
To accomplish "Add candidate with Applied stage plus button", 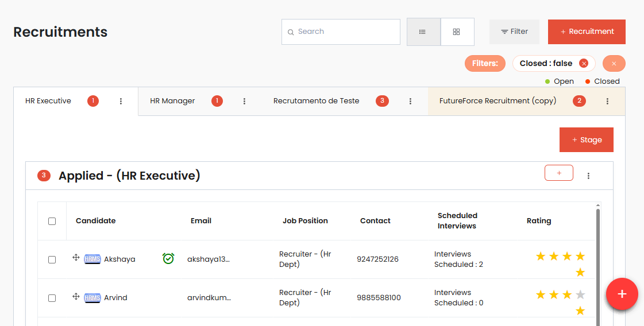I will pyautogui.click(x=558, y=173).
